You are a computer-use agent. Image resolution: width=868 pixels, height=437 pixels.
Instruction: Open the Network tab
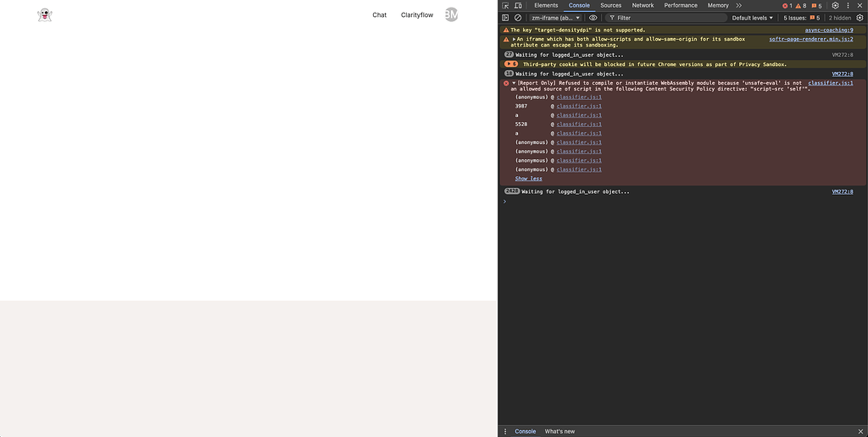[x=643, y=6]
